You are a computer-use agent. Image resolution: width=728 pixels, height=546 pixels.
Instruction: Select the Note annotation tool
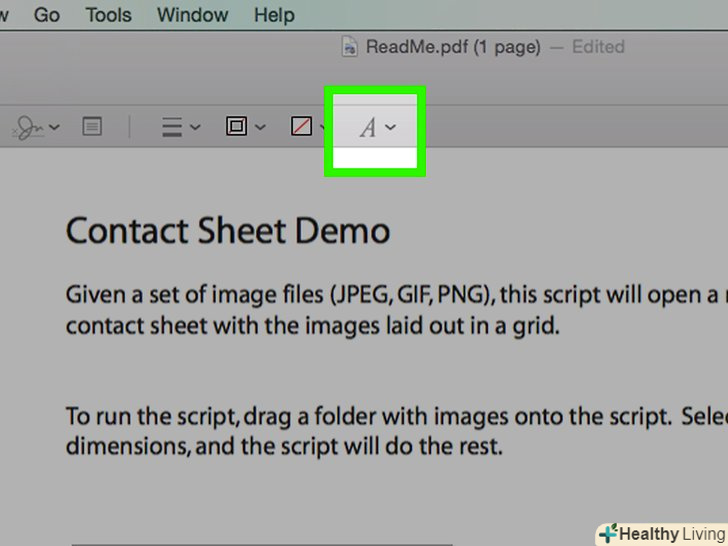tap(92, 127)
